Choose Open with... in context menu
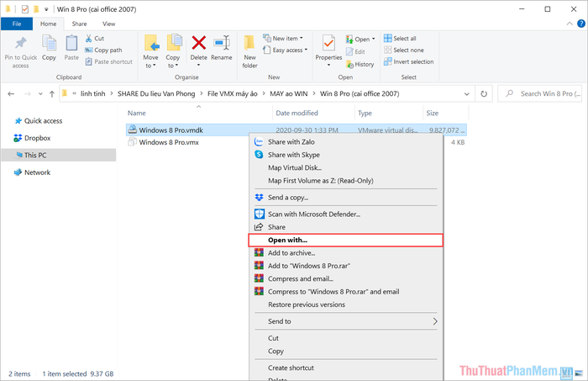This screenshot has width=588, height=381. [x=345, y=241]
